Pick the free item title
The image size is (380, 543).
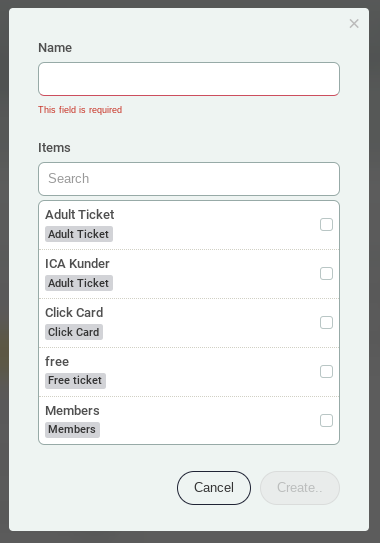coord(57,362)
